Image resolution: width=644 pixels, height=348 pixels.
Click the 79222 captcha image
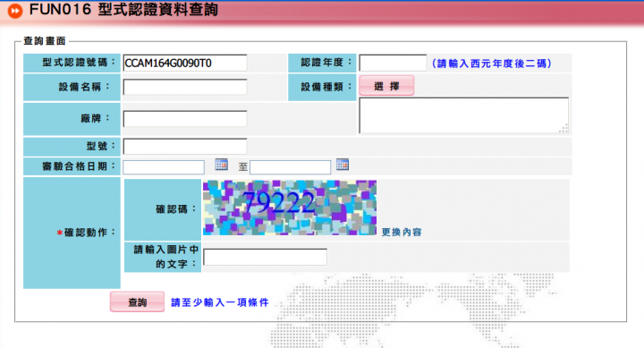tap(290, 208)
